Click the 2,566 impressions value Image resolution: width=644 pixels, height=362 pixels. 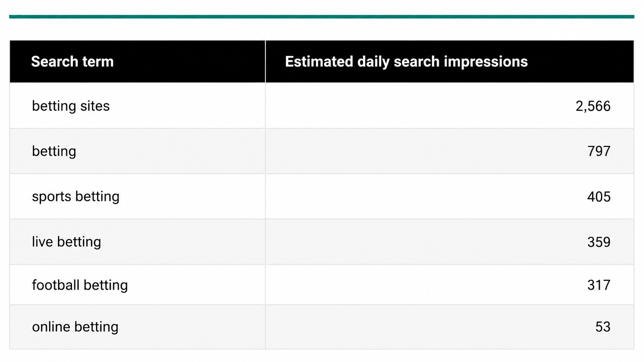click(x=593, y=106)
